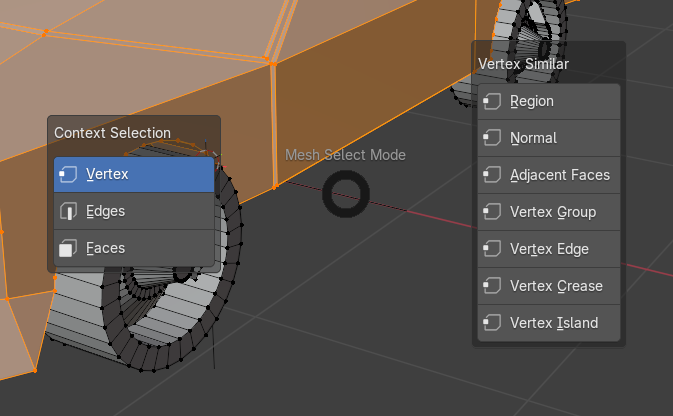The image size is (673, 416).
Task: Choose Edges in Context Selection menu
Action: (x=134, y=211)
